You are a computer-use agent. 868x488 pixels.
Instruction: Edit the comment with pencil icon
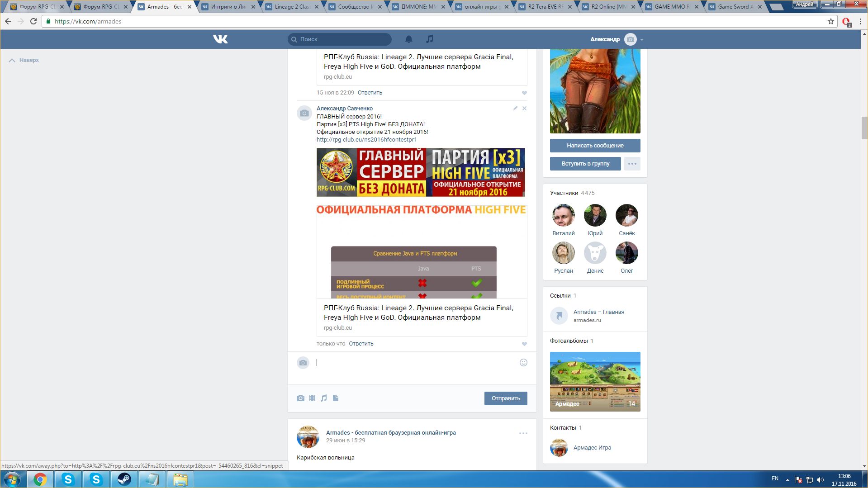[515, 109]
